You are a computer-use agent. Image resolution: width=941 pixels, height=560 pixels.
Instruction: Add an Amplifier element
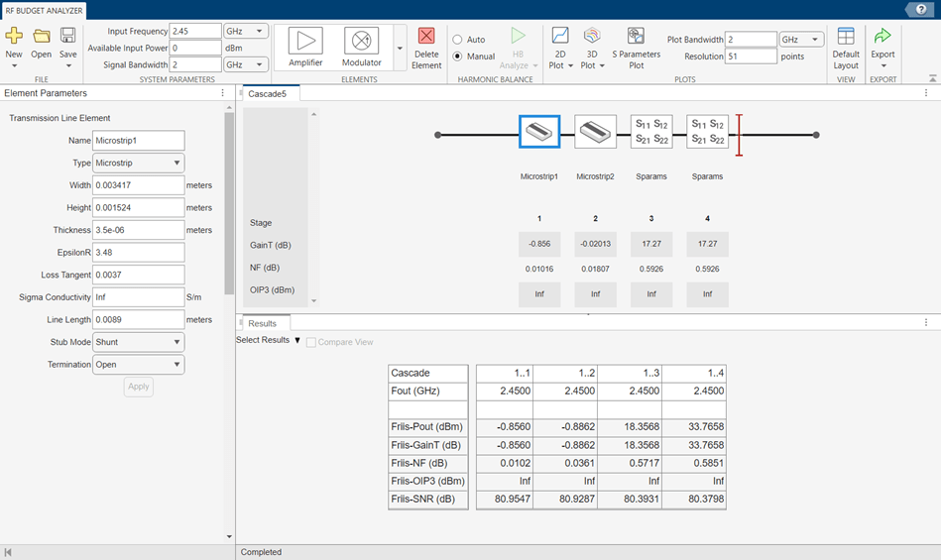(x=305, y=42)
